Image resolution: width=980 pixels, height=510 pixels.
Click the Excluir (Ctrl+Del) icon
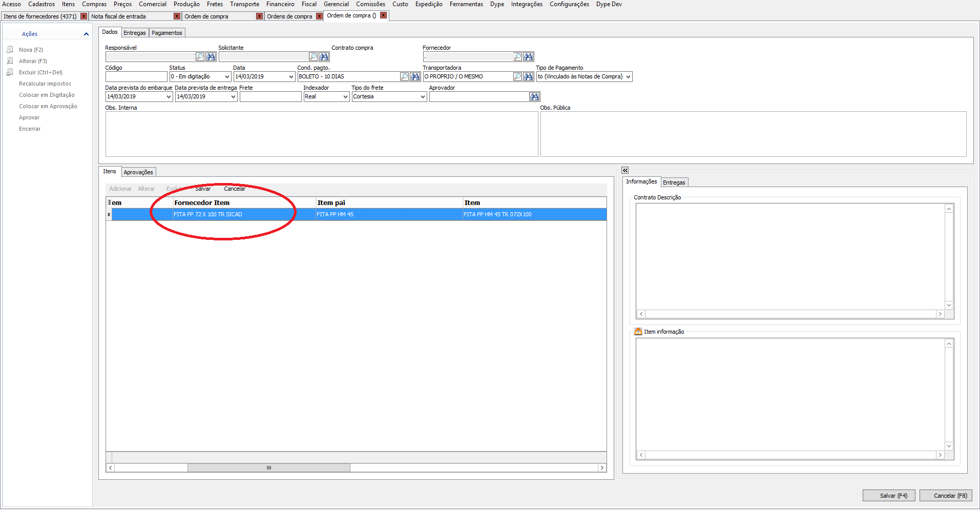[x=10, y=72]
